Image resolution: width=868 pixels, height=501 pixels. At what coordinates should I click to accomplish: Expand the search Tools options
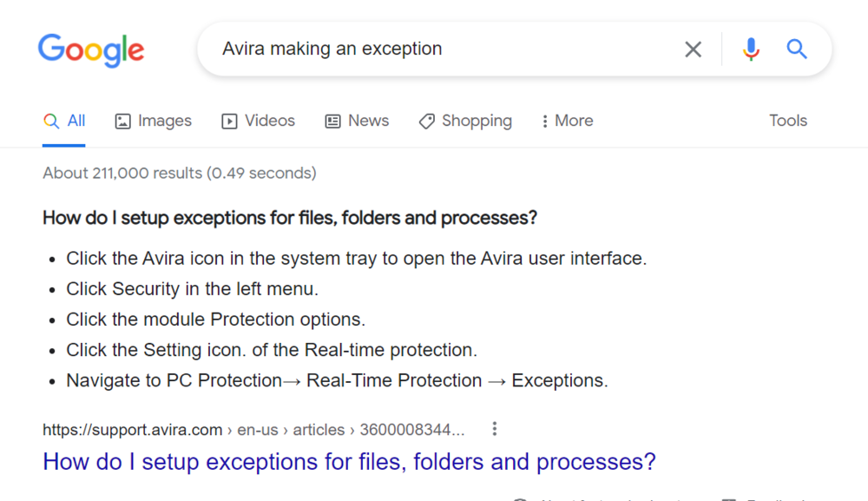[x=787, y=121]
